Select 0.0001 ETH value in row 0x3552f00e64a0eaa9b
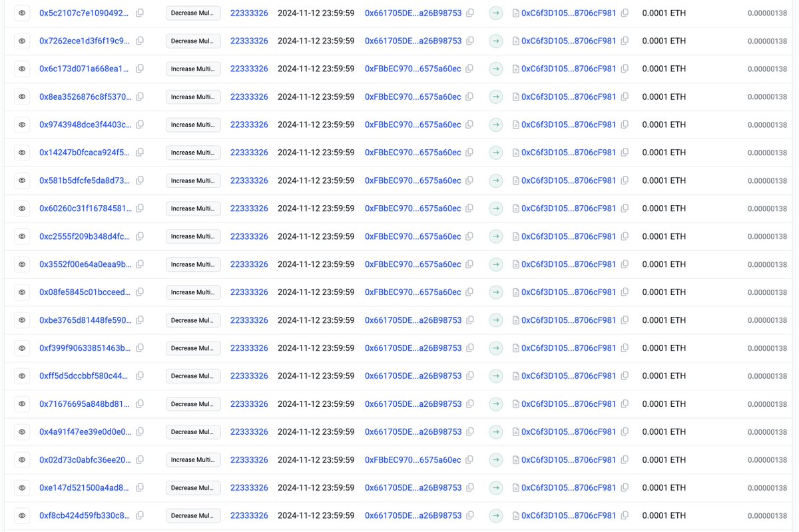 point(664,264)
